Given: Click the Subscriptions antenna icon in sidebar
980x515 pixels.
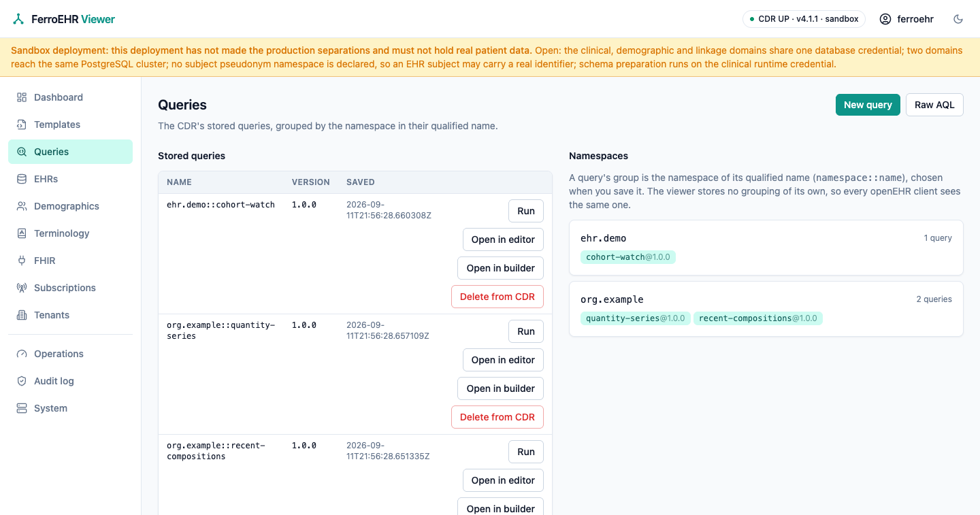Looking at the screenshot, I should click(x=22, y=288).
